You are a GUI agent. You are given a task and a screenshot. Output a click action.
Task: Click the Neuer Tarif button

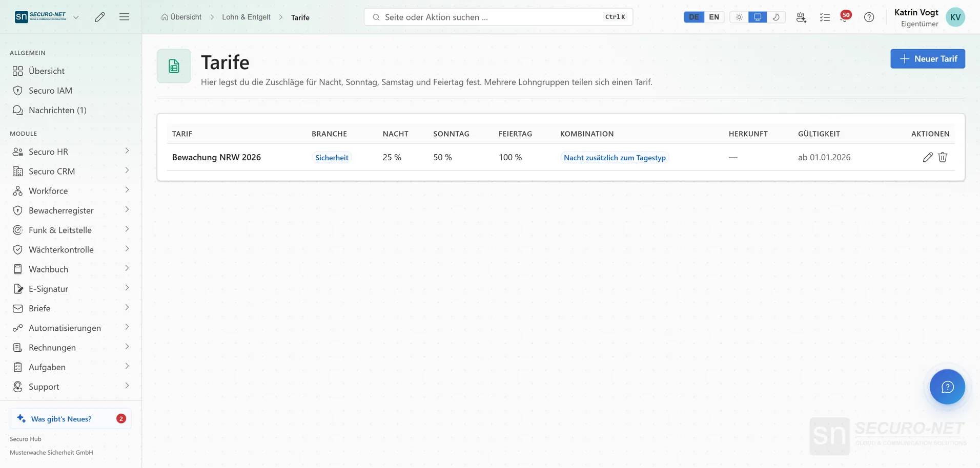[x=928, y=58]
